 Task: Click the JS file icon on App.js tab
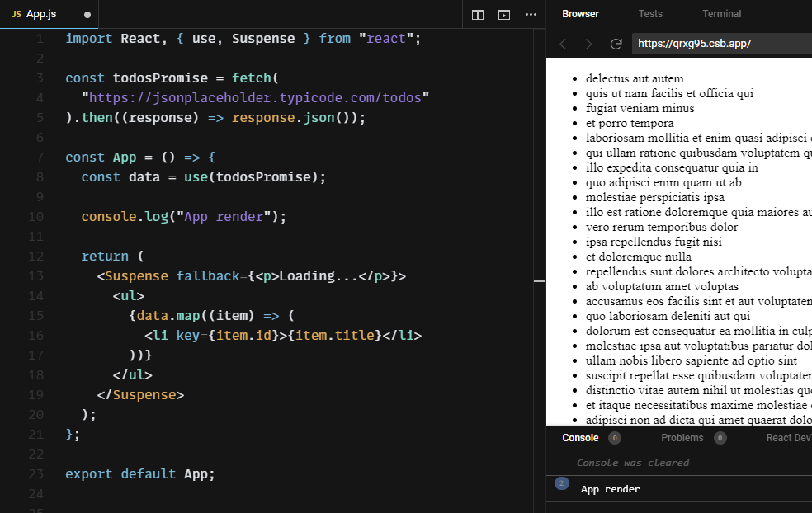point(16,14)
